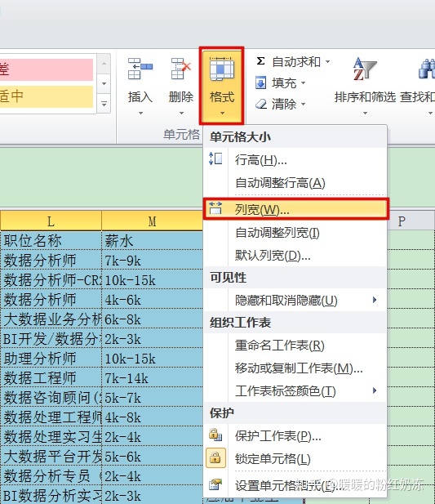The image size is (435, 504).
Task: Click the Insert cells icon
Action: coord(140,69)
